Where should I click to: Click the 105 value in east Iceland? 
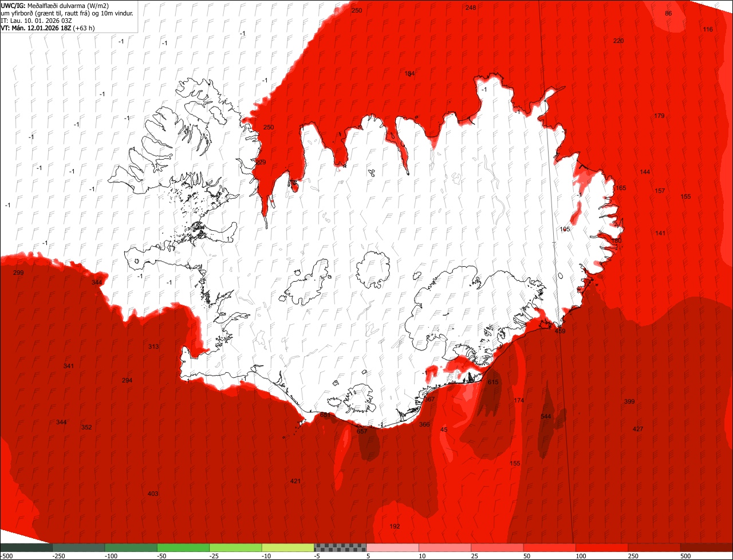pos(565,229)
